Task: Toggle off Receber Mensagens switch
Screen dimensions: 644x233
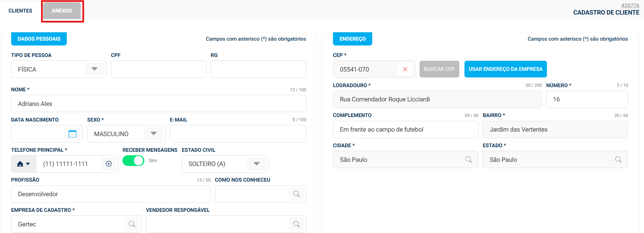Action: click(x=133, y=161)
